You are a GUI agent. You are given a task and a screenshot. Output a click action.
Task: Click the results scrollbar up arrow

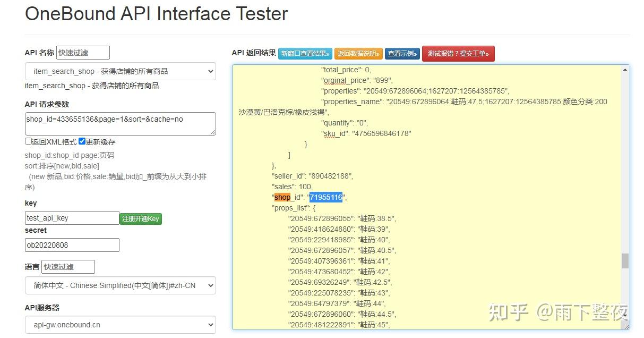pyautogui.click(x=625, y=70)
